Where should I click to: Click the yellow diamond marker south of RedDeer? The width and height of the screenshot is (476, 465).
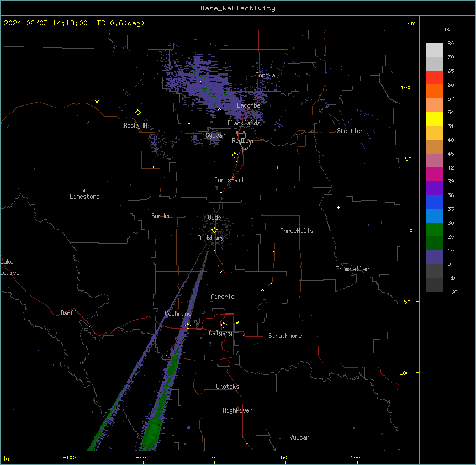[x=235, y=155]
